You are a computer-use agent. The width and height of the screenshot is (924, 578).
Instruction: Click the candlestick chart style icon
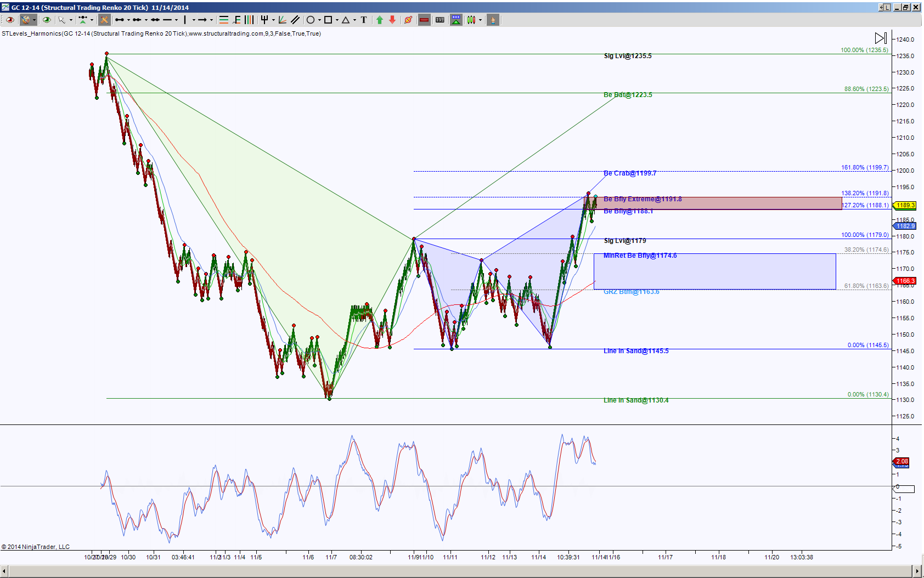(x=471, y=20)
